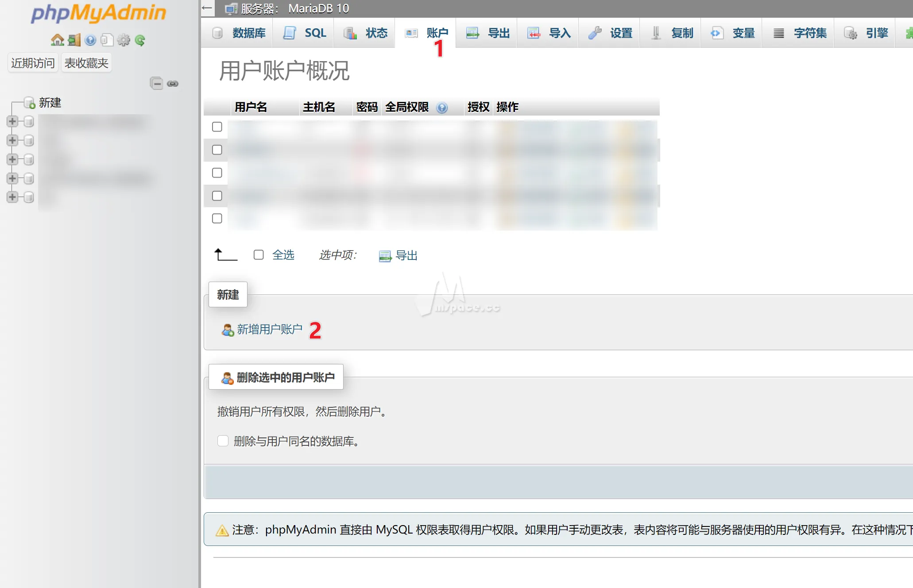Click the 授权 column header
Image resolution: width=913 pixels, height=588 pixels.
[x=479, y=107]
